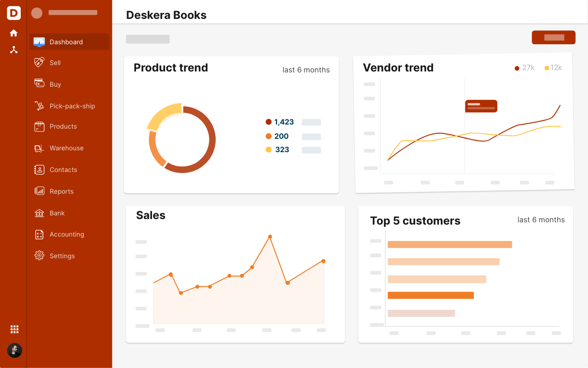Click the Contacts address book icon
This screenshot has width=588, height=368.
39,170
